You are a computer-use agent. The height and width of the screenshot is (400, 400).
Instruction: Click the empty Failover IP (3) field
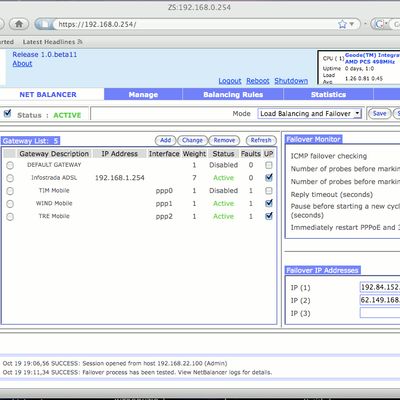[x=380, y=313]
